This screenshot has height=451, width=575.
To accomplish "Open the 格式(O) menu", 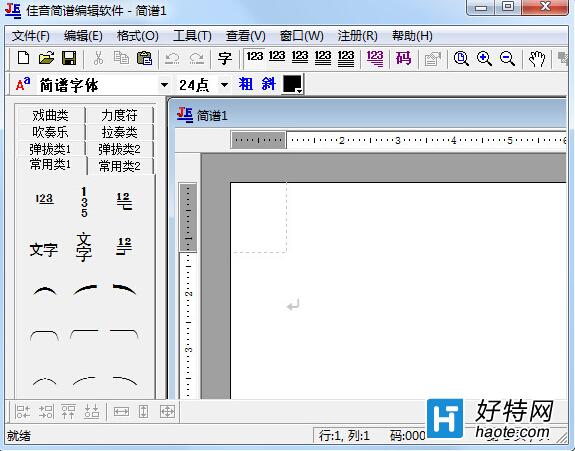I will pyautogui.click(x=138, y=36).
